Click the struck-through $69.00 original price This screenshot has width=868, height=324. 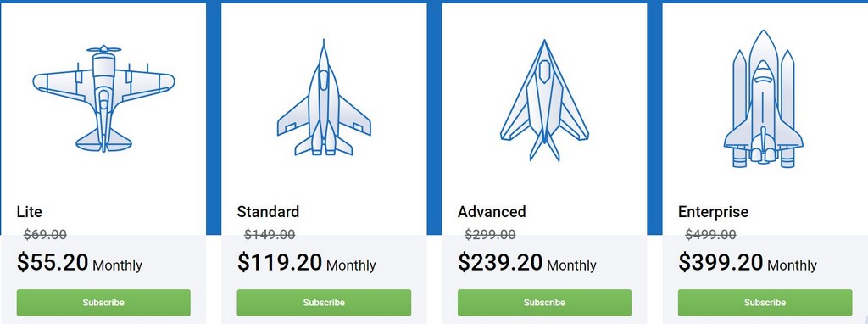[45, 235]
